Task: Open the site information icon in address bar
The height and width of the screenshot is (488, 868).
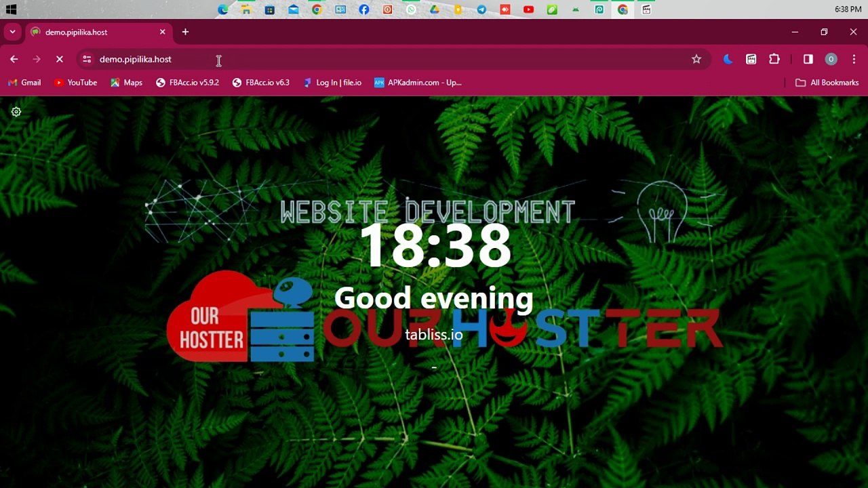Action: click(x=87, y=59)
